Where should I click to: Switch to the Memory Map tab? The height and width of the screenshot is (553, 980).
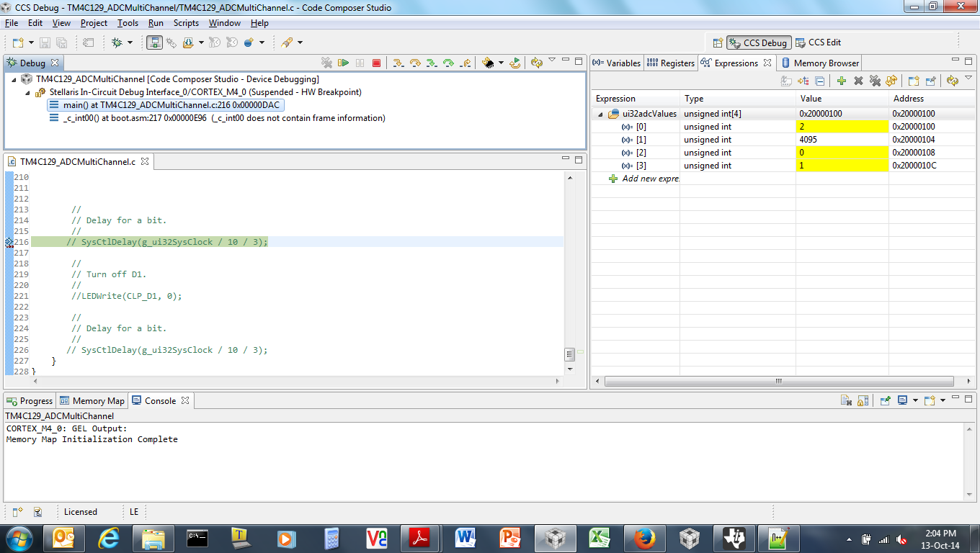click(92, 401)
